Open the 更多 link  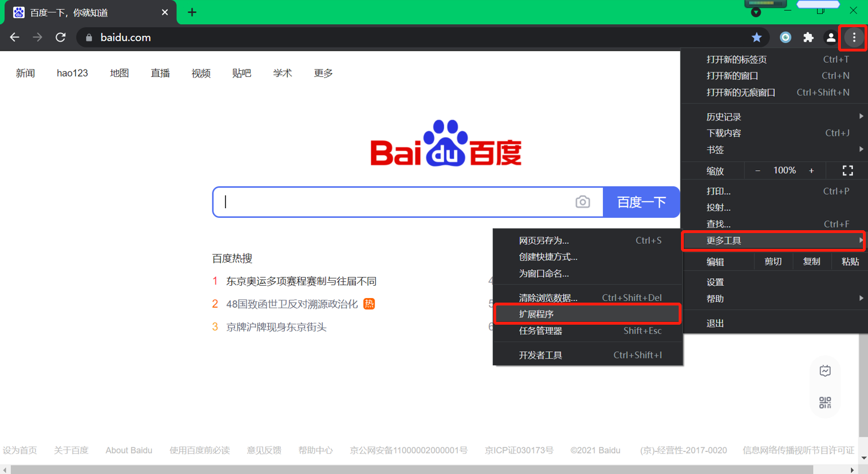323,73
